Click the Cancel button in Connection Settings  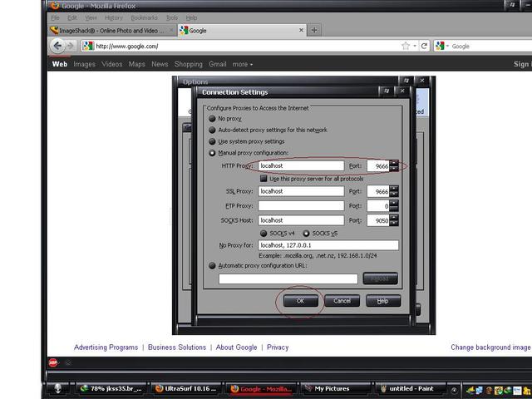click(x=342, y=301)
